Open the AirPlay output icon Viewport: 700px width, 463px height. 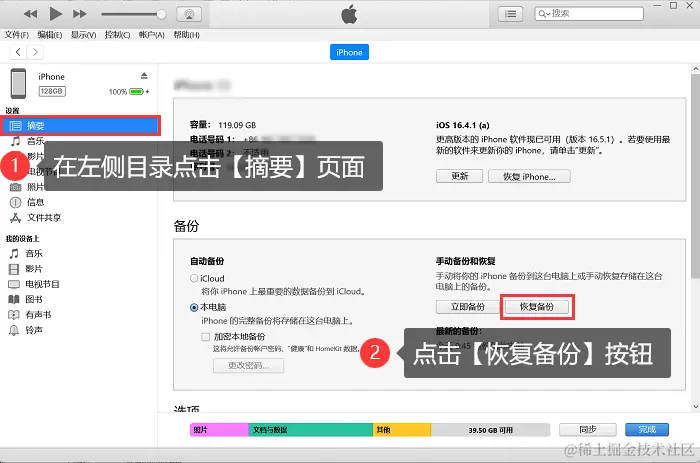(189, 14)
